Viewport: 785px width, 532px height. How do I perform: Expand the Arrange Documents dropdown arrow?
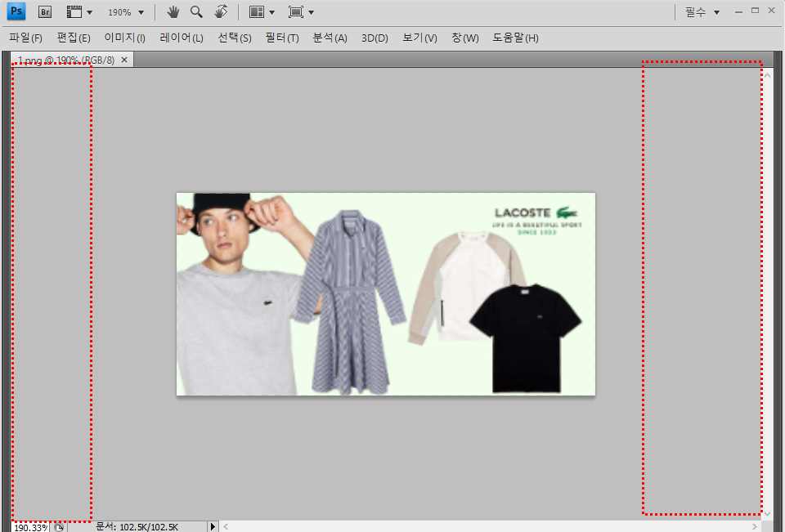(271, 12)
